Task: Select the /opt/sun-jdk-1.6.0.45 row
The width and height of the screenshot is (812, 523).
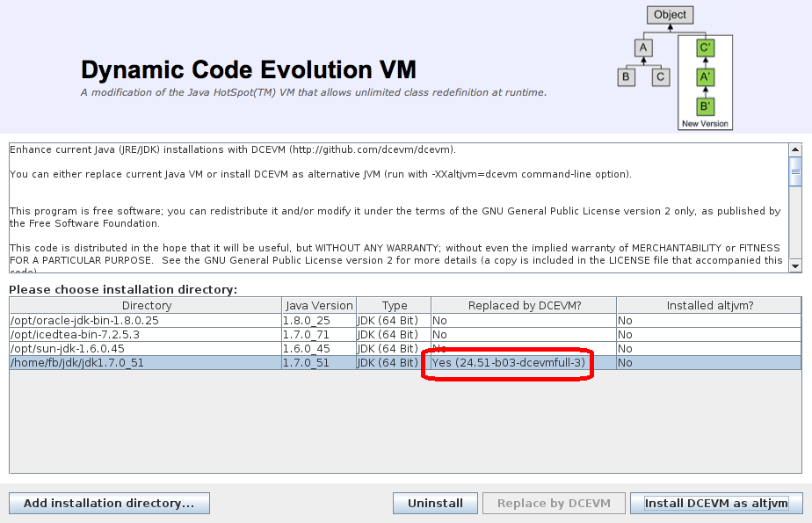Action: pos(405,348)
